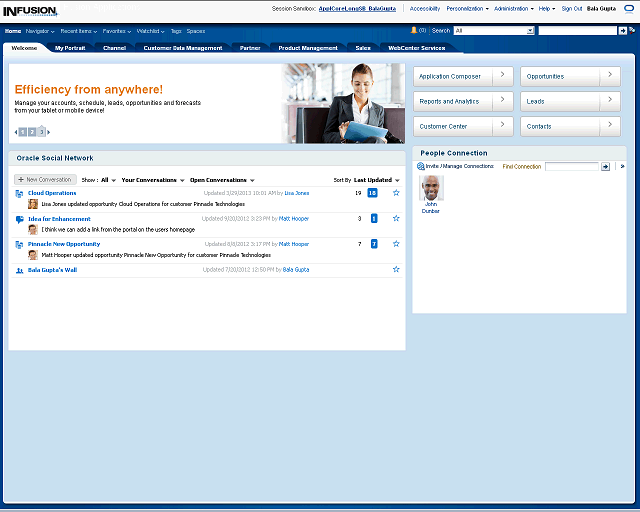The width and height of the screenshot is (640, 512).
Task: Toggle favorite star on Idea for Enhancement
Action: 396,218
